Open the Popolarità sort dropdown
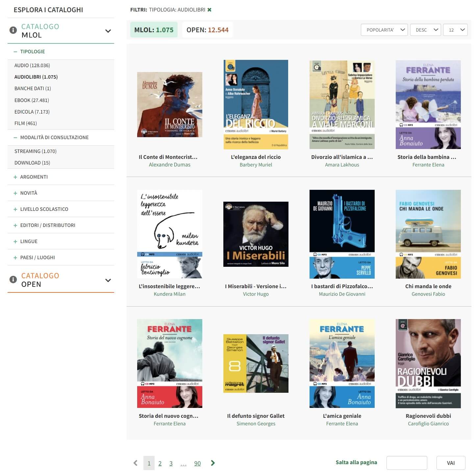 coord(384,30)
